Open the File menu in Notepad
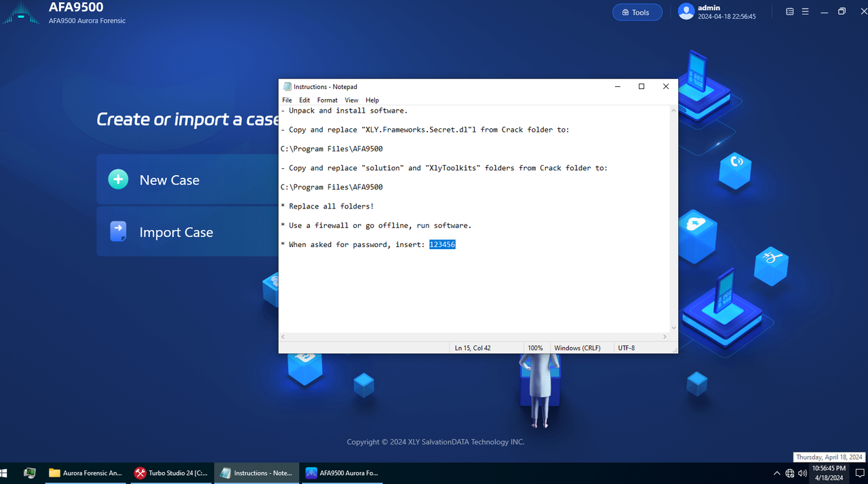This screenshot has height=484, width=868. pyautogui.click(x=287, y=100)
